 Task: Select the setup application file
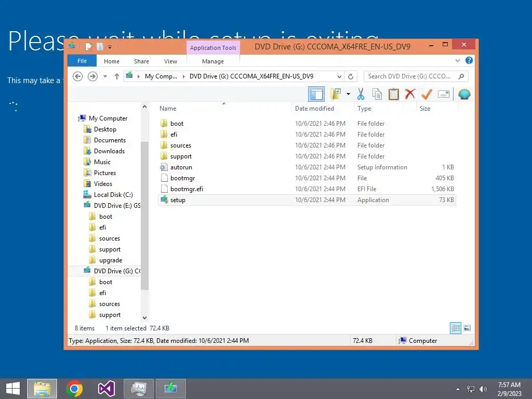[x=307, y=200]
